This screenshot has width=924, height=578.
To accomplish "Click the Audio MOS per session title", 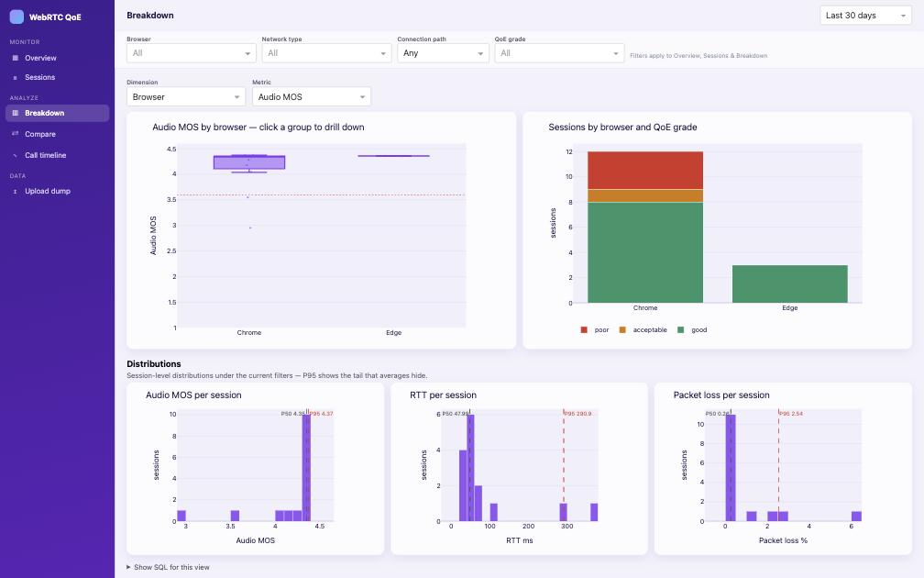I will pos(193,395).
